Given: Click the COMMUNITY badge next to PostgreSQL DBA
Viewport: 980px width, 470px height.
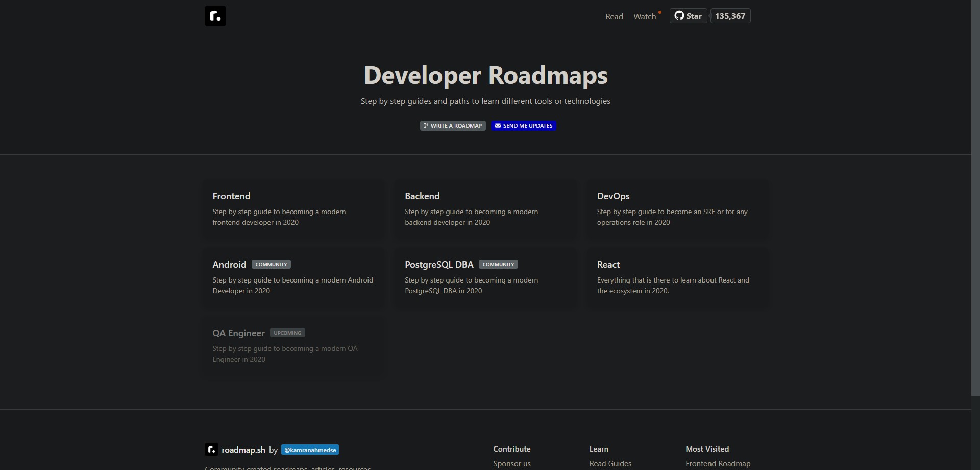Looking at the screenshot, I should (x=498, y=264).
